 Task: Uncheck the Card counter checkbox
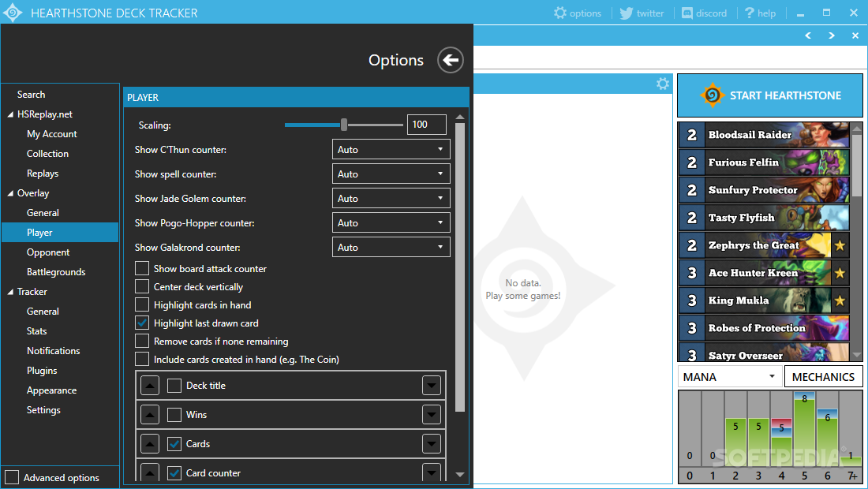174,473
